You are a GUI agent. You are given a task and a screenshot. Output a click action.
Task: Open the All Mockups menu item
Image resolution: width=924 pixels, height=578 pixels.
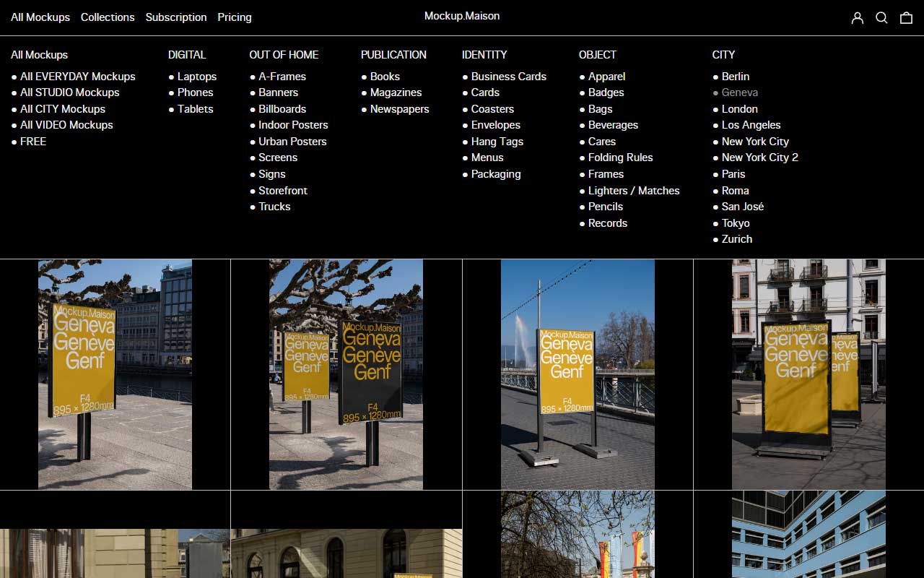point(40,17)
